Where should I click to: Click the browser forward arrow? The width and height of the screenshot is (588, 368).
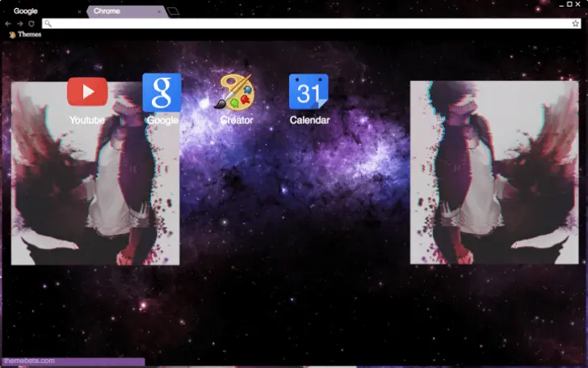pyautogui.click(x=19, y=23)
